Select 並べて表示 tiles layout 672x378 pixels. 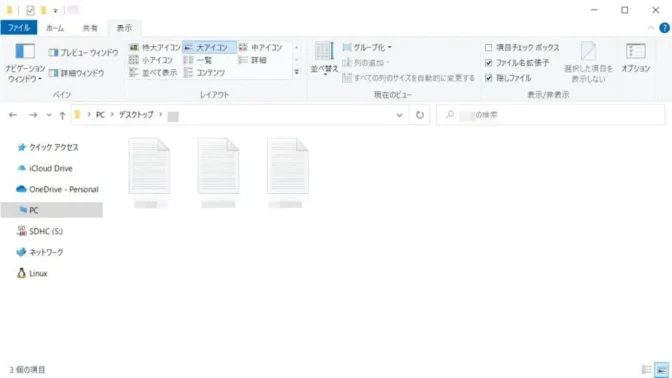(x=153, y=73)
